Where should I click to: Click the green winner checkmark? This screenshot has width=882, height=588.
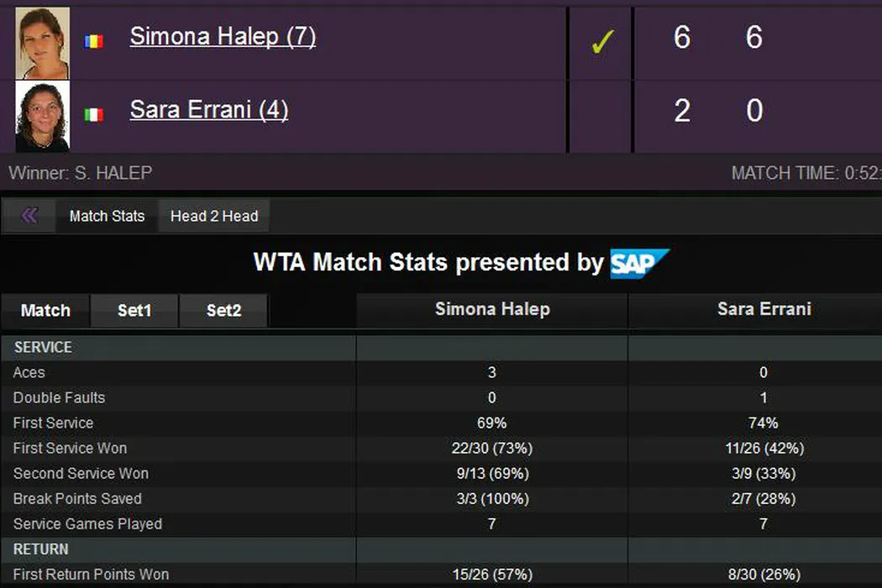tap(601, 41)
